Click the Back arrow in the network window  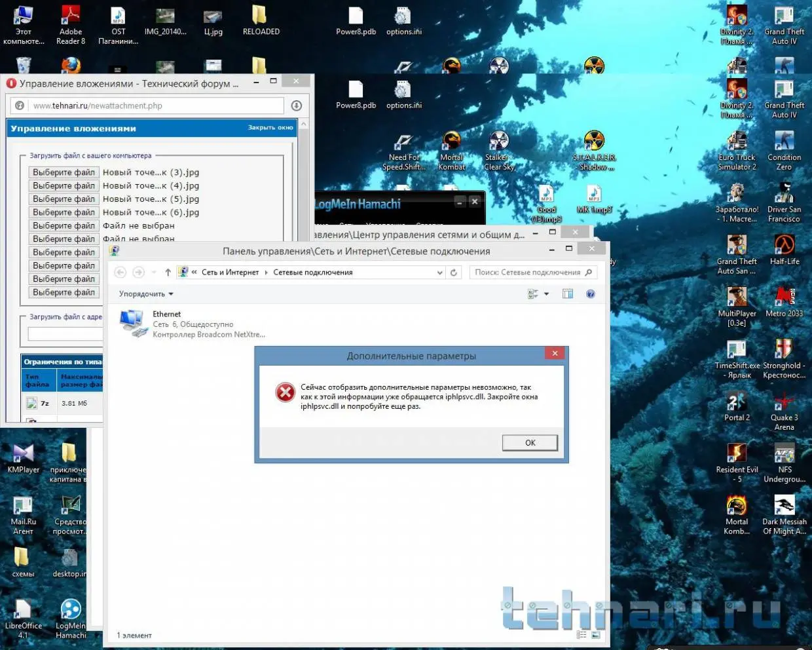pyautogui.click(x=120, y=272)
